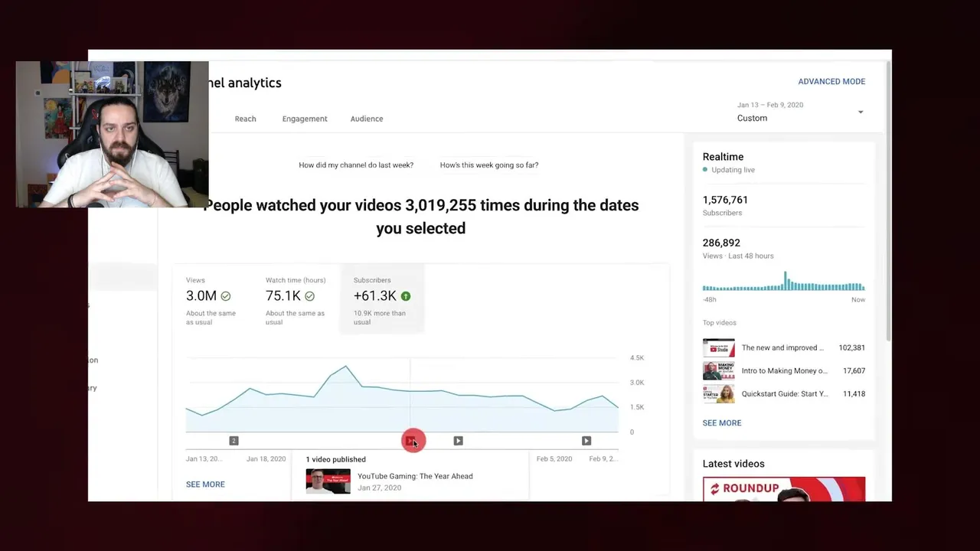Click the video marker near Feb 5, 2020
The width and height of the screenshot is (980, 551).
pyautogui.click(x=586, y=441)
